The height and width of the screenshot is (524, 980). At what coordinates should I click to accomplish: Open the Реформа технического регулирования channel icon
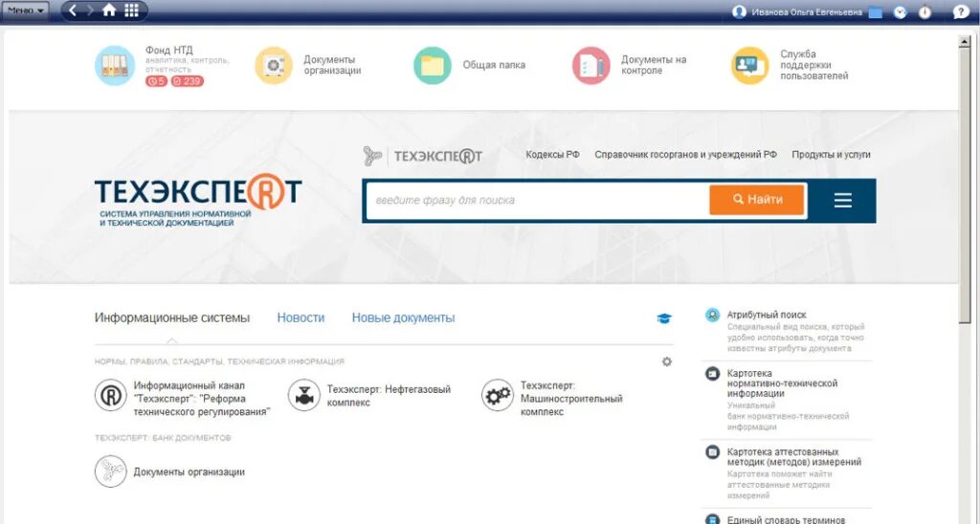111,395
